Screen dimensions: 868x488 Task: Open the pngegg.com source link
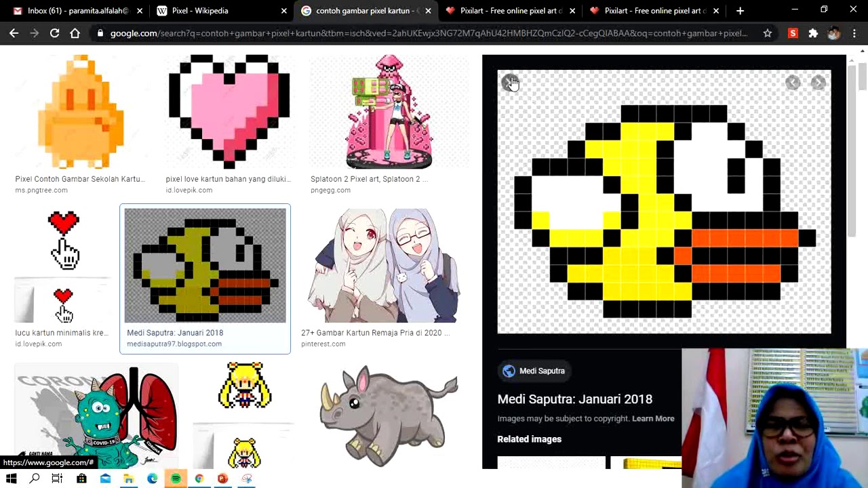[330, 190]
